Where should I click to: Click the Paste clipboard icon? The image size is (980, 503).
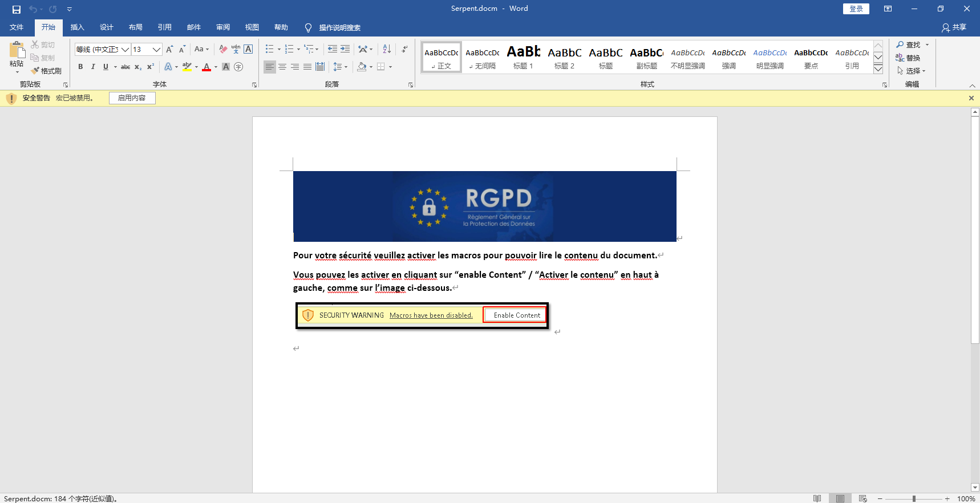[17, 50]
